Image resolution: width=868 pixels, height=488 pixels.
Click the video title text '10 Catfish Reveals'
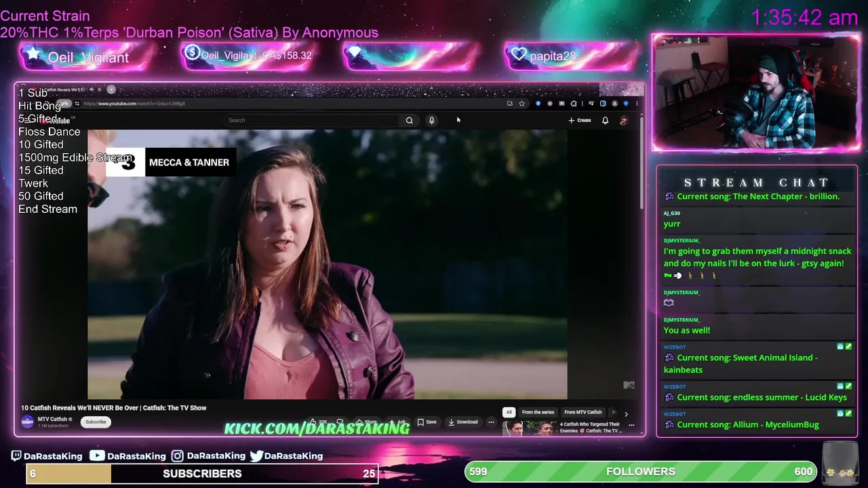click(x=113, y=408)
